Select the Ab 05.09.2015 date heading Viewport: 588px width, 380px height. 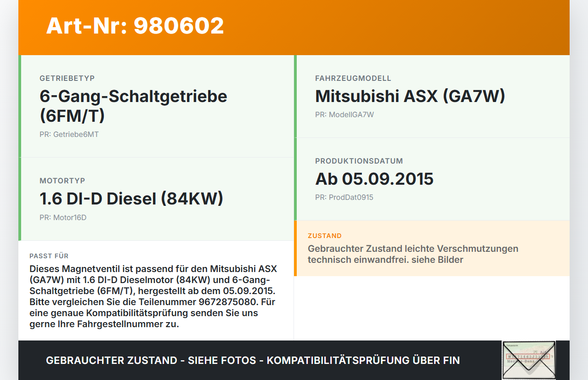pyautogui.click(x=374, y=179)
